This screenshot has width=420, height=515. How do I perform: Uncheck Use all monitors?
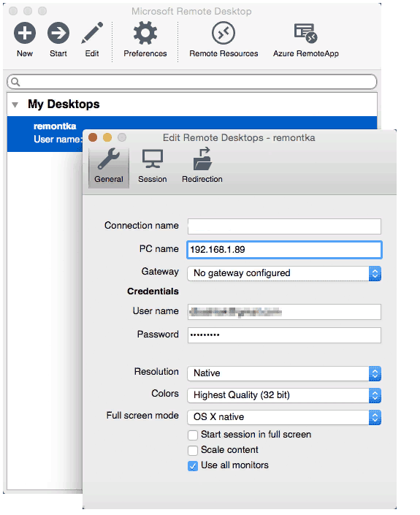pos(193,466)
